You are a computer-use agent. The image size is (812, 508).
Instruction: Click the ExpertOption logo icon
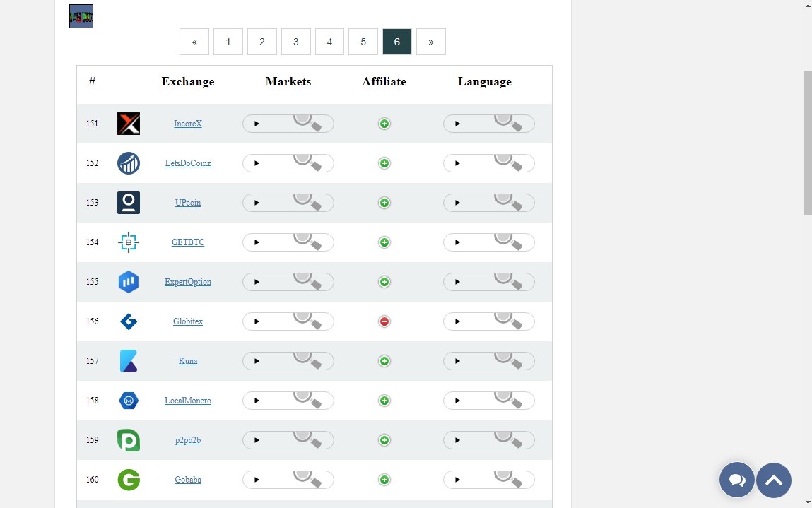click(129, 282)
